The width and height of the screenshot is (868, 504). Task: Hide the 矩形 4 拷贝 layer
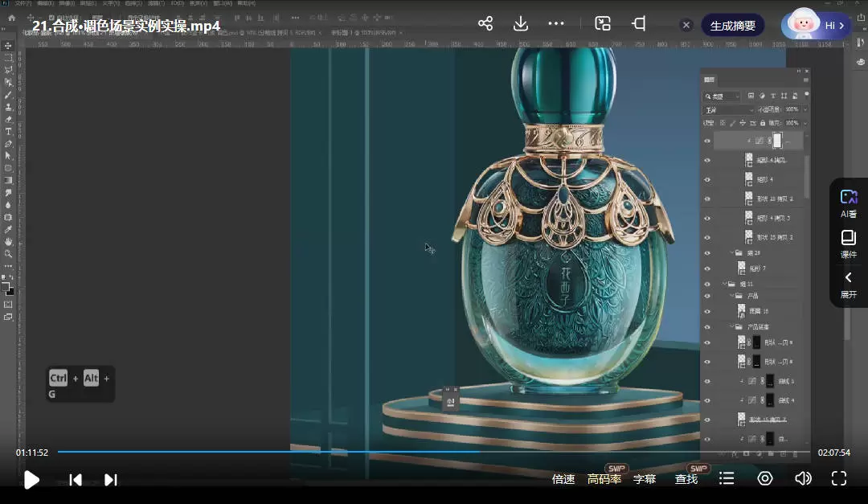pos(707,160)
